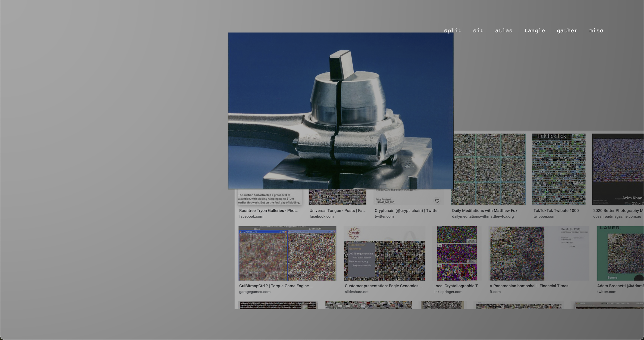Open Cryptchain (@crypt_chain) Twitter result
The height and width of the screenshot is (340, 644).
point(406,211)
